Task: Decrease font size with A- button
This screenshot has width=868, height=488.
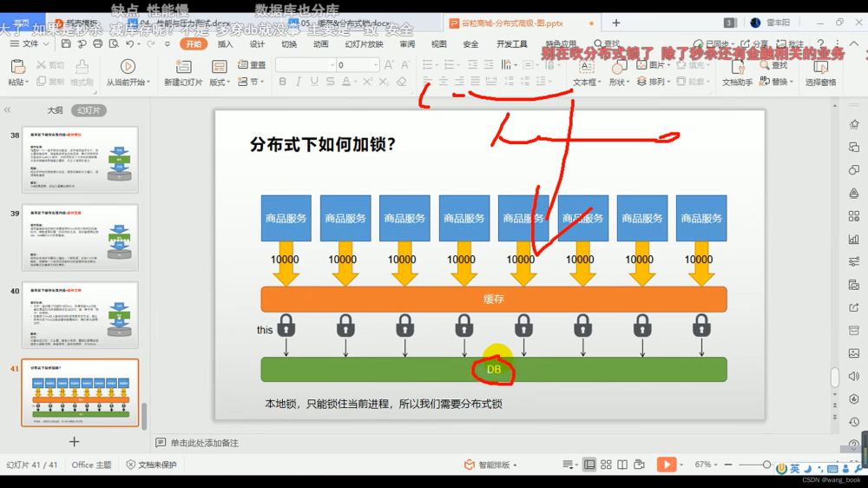Action: tap(405, 65)
